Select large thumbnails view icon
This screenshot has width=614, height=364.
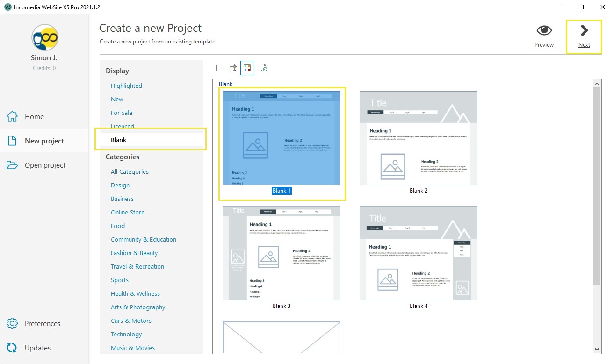click(x=247, y=68)
